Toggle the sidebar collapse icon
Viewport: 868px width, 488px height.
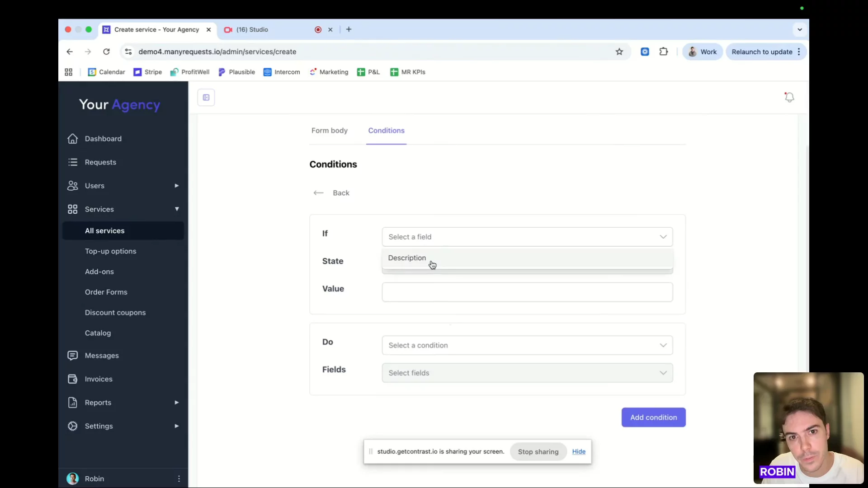[206, 98]
